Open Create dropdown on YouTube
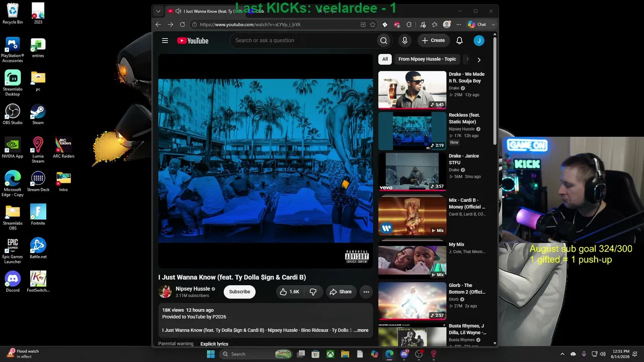The height and width of the screenshot is (362, 644). pos(433,41)
